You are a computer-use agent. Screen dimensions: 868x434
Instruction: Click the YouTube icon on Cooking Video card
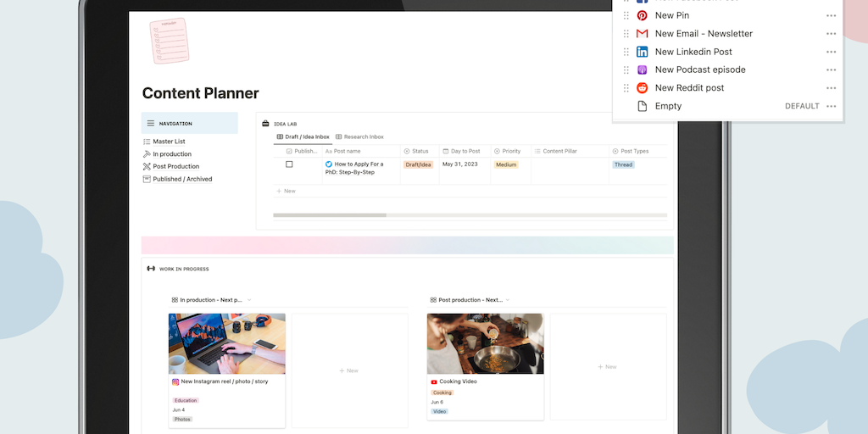point(434,381)
